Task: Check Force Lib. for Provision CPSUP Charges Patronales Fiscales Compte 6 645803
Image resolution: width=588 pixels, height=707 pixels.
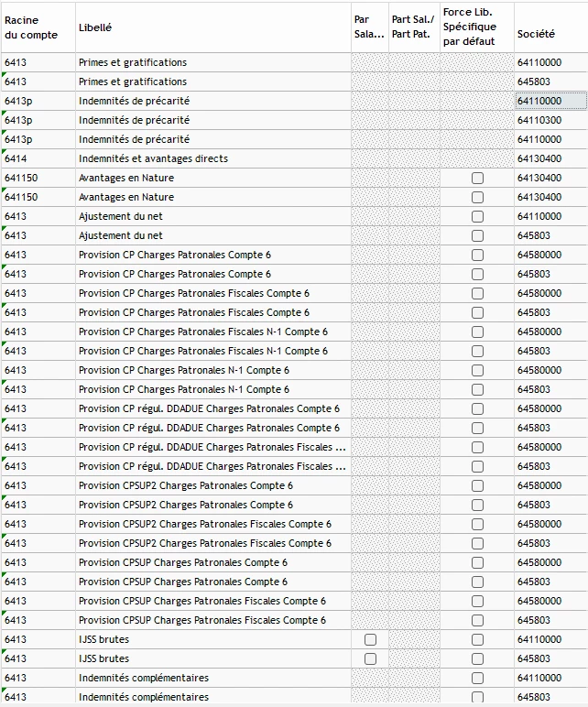Action: (x=477, y=620)
